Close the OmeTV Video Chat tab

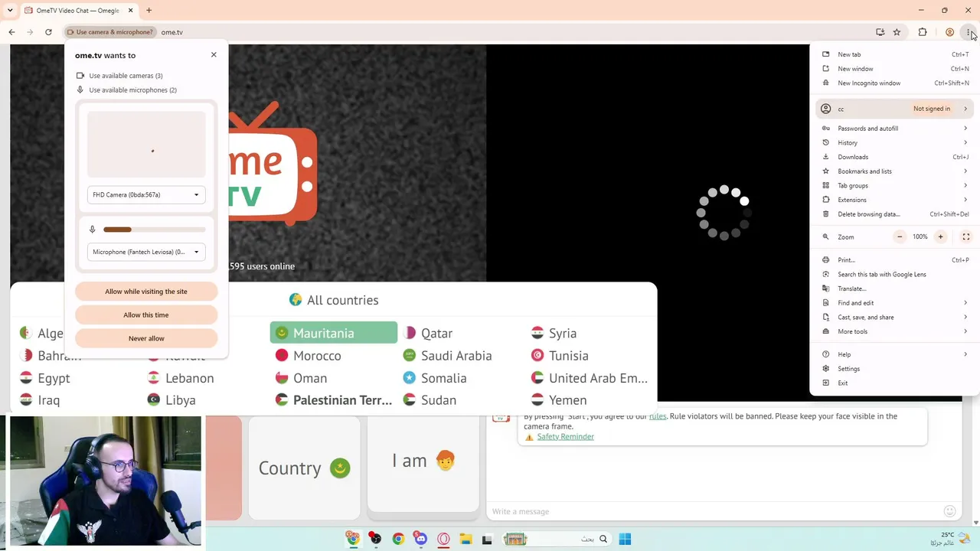130,11
